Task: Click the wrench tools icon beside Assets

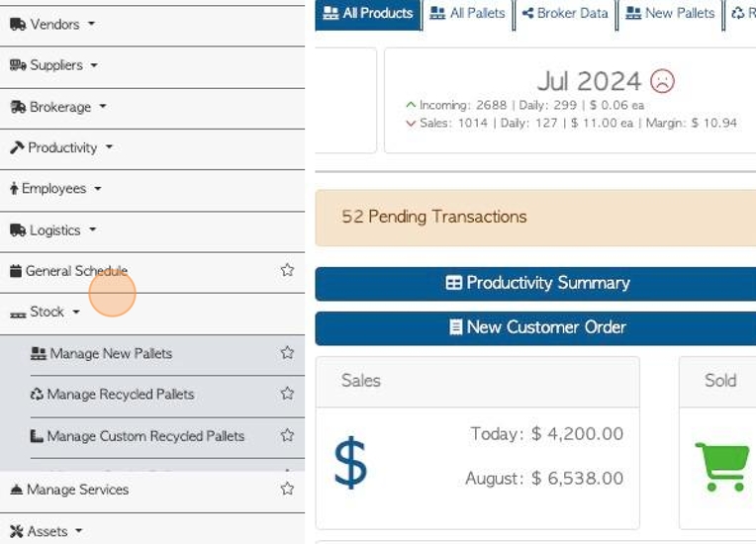Action: [x=17, y=531]
